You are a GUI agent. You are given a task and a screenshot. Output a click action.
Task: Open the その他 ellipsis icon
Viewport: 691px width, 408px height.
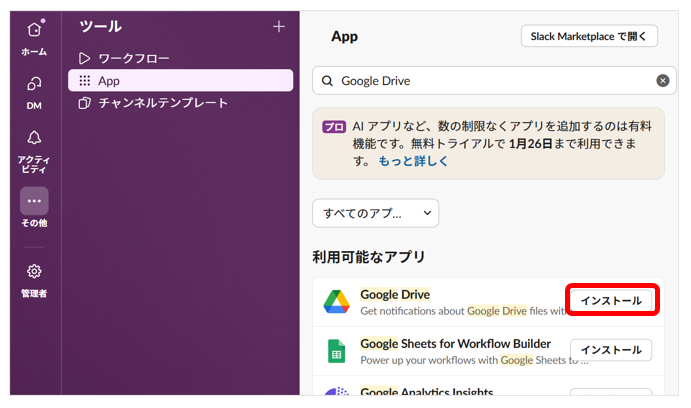(x=34, y=201)
